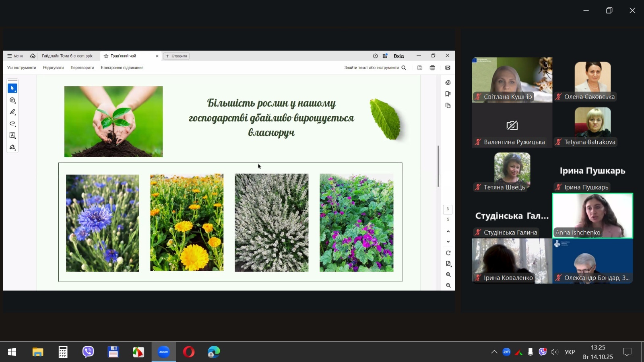Zoom in on the document

pos(448,274)
